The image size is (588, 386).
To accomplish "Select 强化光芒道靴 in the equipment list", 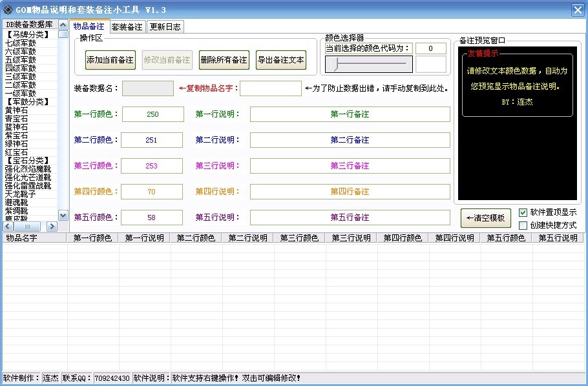I will (28, 178).
